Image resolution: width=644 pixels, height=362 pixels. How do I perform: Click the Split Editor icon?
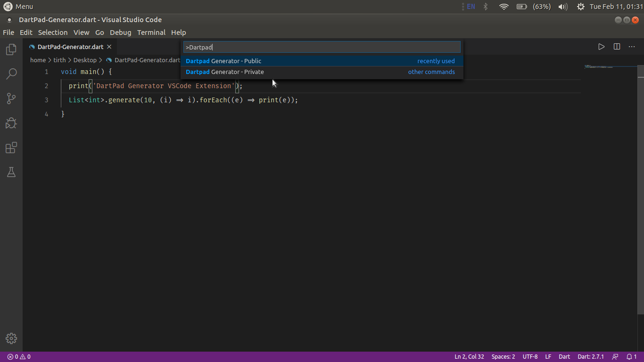point(617,47)
